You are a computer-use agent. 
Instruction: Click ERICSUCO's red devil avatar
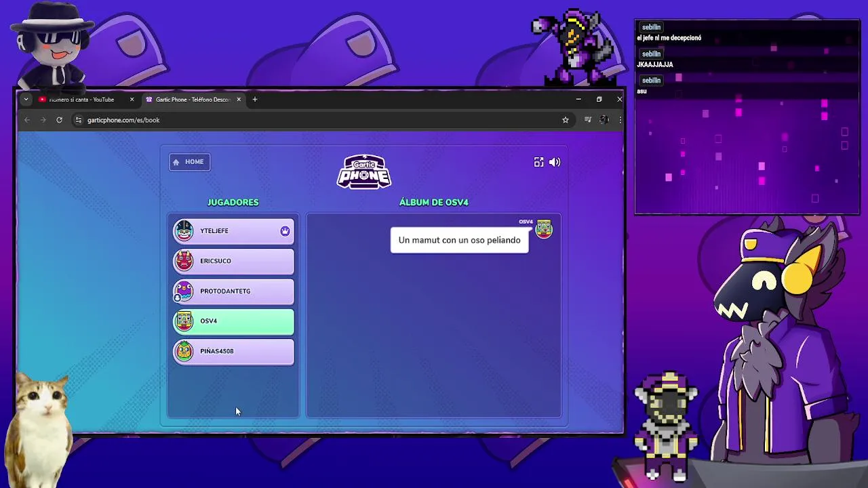[x=184, y=261]
